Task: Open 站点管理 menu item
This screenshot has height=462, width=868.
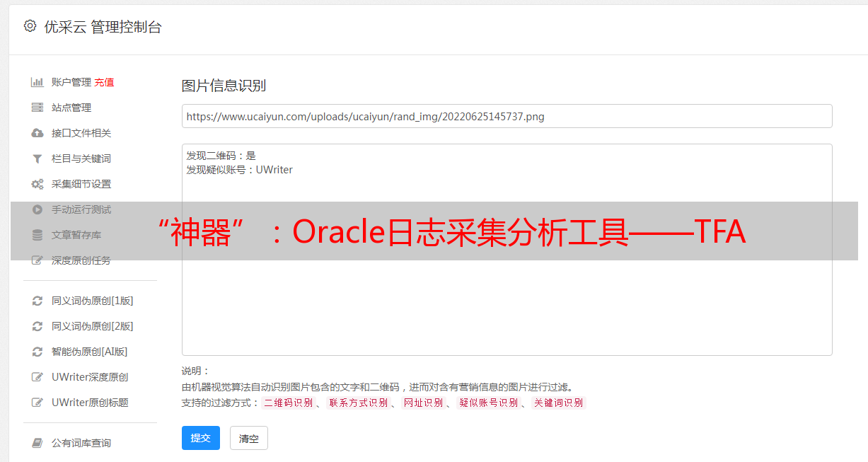Action: pos(71,108)
